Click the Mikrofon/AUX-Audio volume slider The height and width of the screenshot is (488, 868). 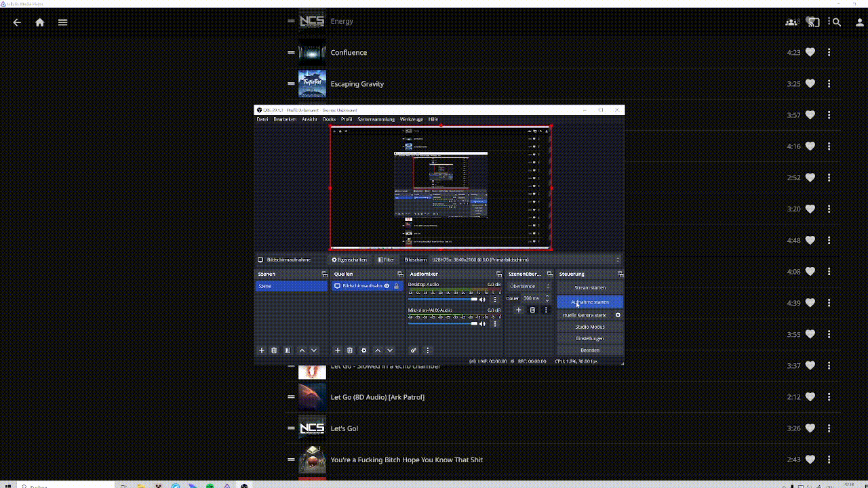(442, 324)
